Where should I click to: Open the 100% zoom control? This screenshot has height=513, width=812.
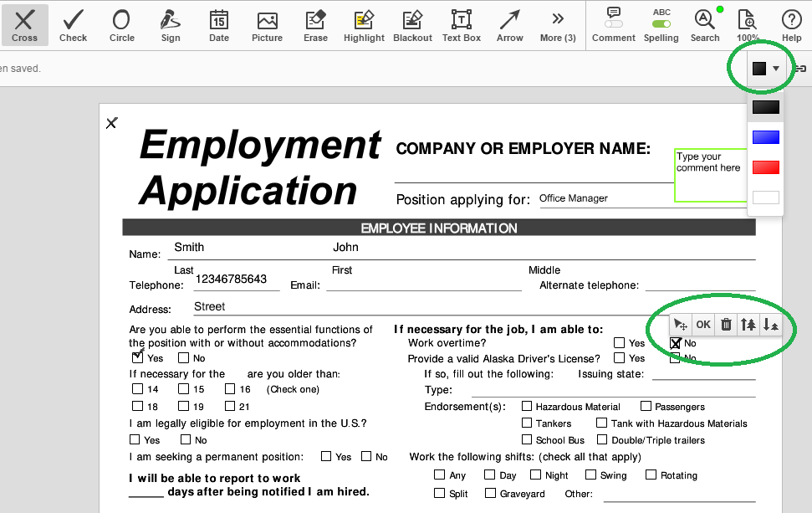click(x=748, y=25)
